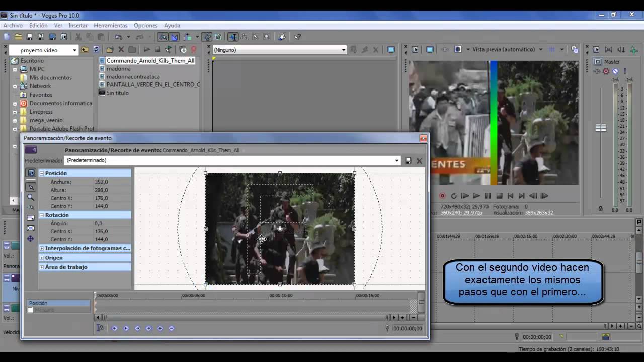644x362 pixels.
Task: Click the first keyframe button in pan/crop timeline
Action: [115, 328]
